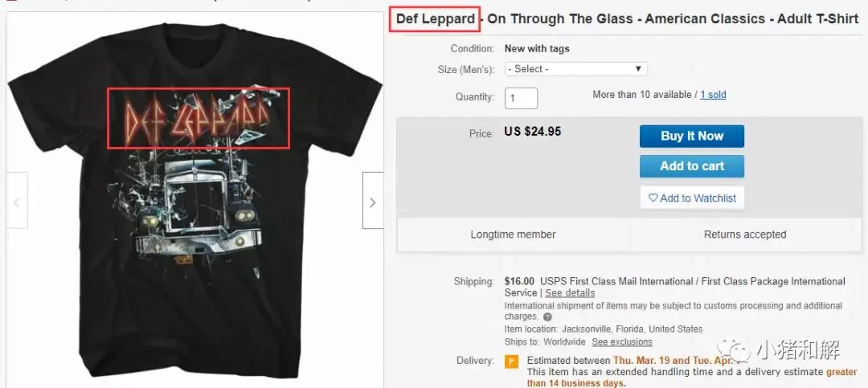Add the item to Watchlist
Image resolution: width=868 pixels, height=388 pixels.
pyautogui.click(x=691, y=198)
